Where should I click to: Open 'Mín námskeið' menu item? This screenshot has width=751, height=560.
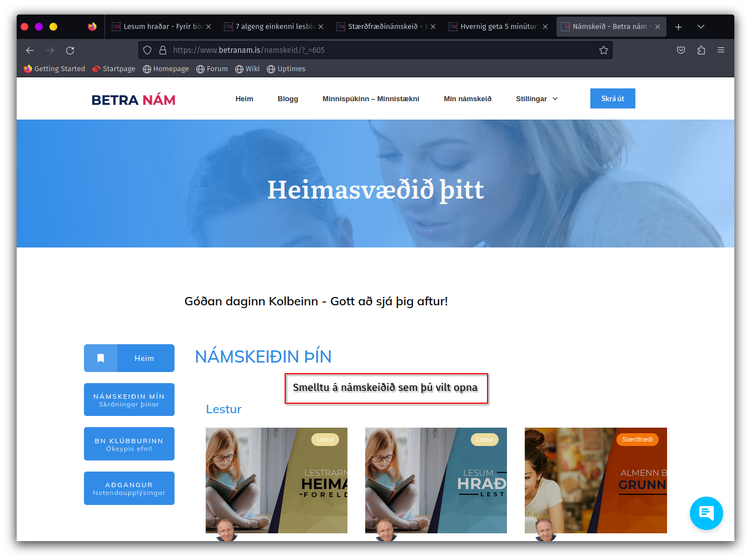[467, 99]
